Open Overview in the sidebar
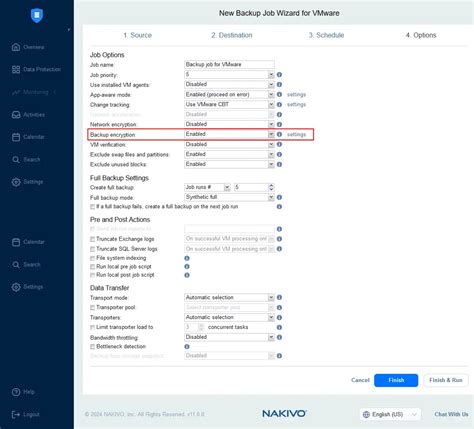The height and width of the screenshot is (429, 474). coord(28,47)
